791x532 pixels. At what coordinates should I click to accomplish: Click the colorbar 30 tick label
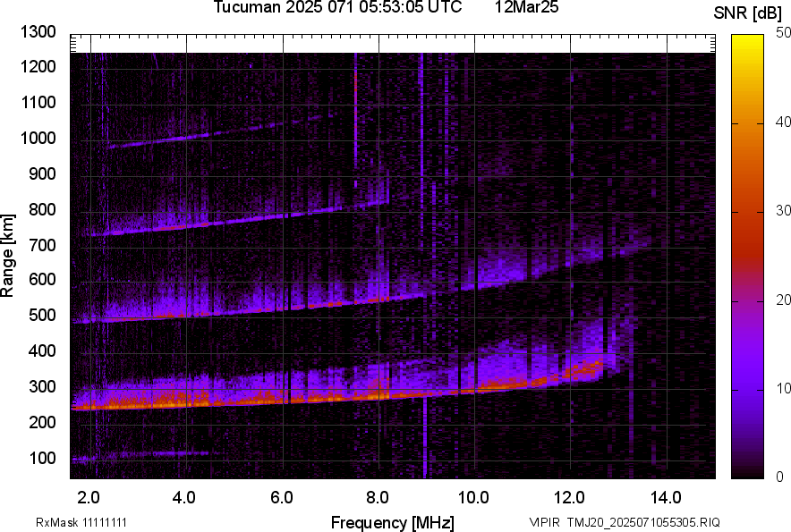784,210
